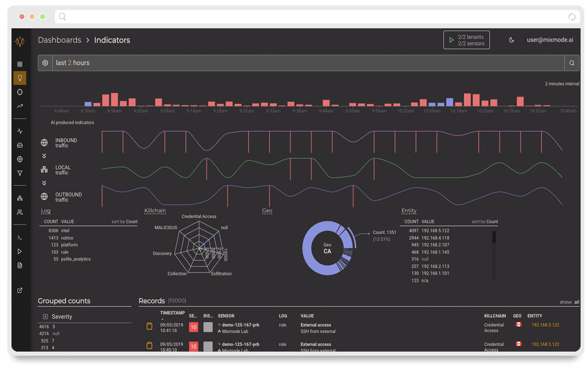Select the crosshair targeting icon in sidebar
Viewport: 588px width, 368px height.
[20, 92]
